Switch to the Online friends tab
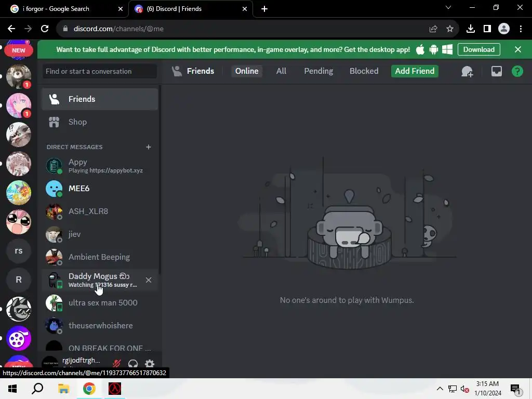Viewport: 532px width, 399px height. coord(247,71)
